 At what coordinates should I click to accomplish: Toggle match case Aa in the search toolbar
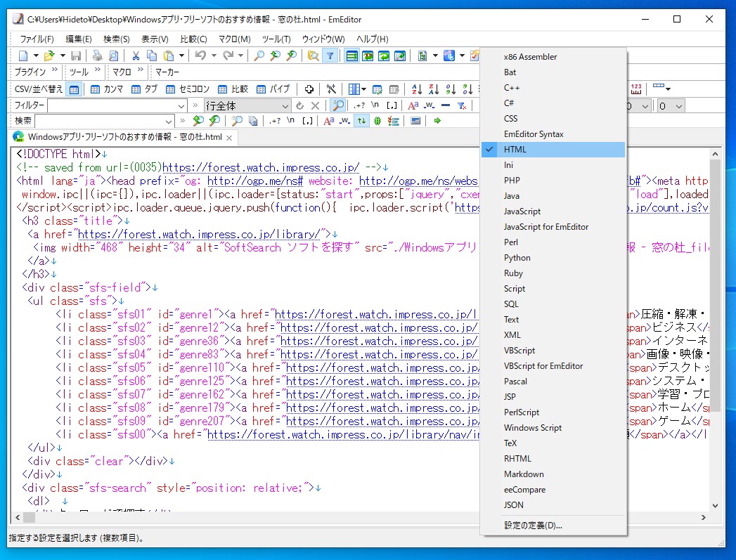click(x=328, y=119)
